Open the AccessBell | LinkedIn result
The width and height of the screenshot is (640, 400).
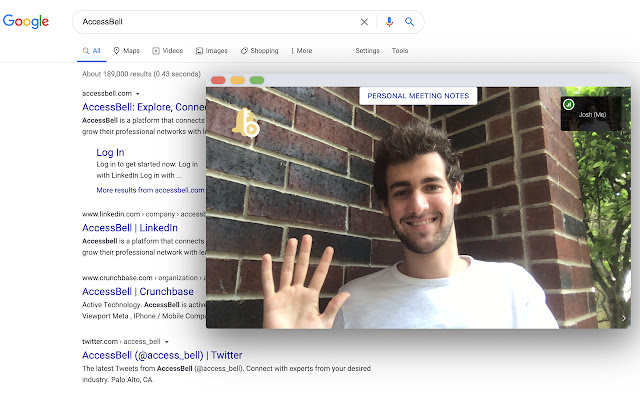coord(130,228)
